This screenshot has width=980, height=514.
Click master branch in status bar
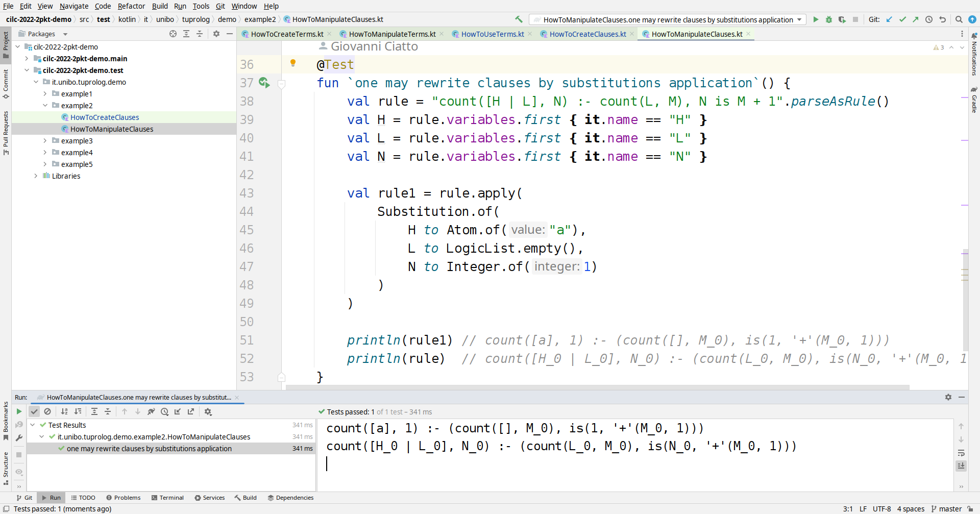tap(946, 509)
